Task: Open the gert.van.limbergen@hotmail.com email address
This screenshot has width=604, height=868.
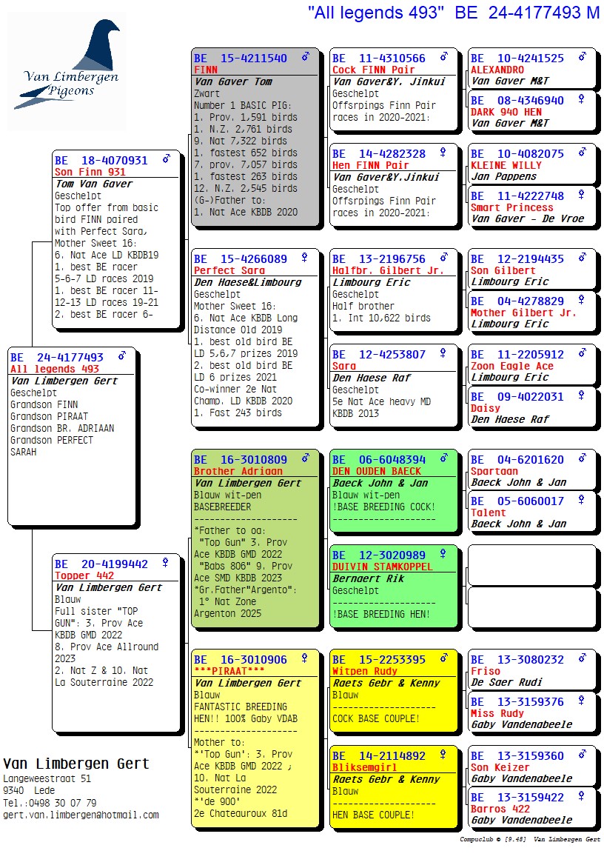Action: pos(81,815)
